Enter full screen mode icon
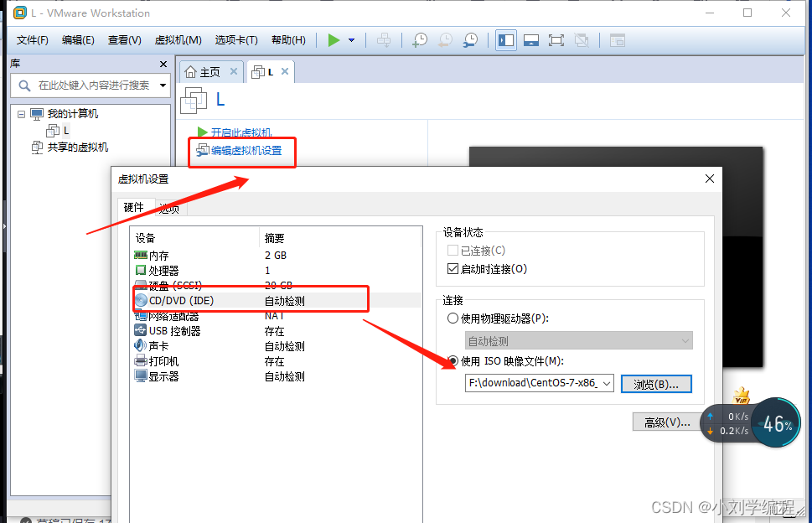812x523 pixels. (x=556, y=40)
